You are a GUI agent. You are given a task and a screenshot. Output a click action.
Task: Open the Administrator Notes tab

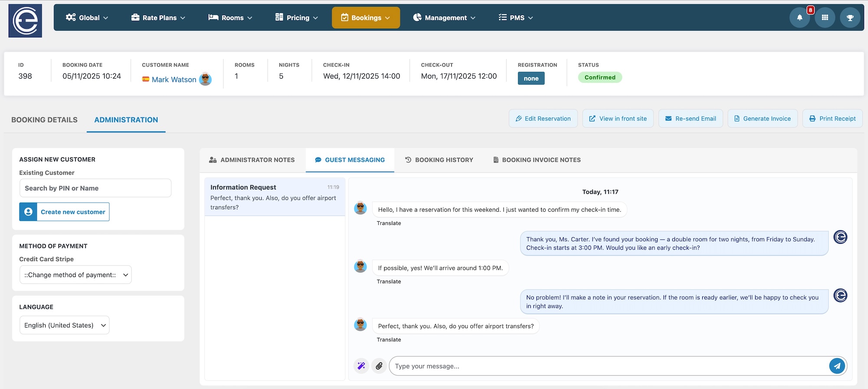click(x=252, y=160)
